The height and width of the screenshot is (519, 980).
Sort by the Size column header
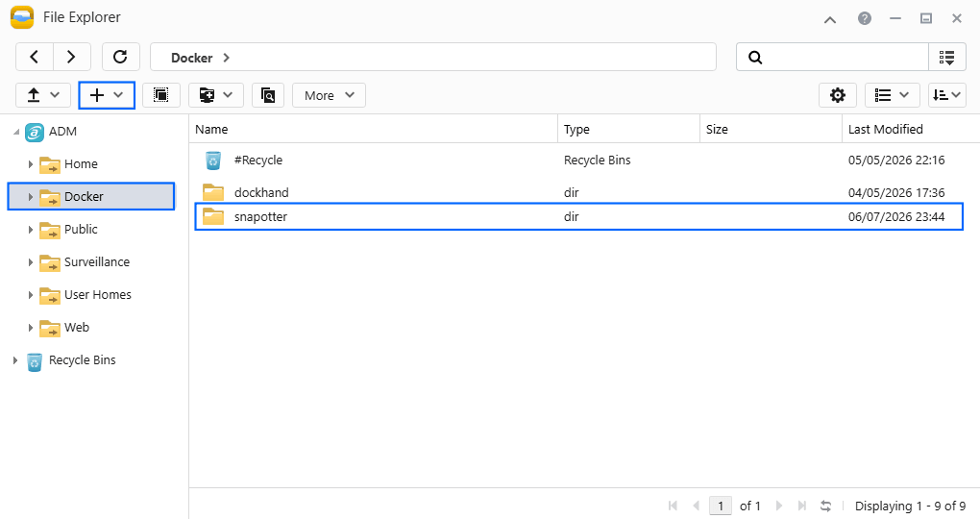click(771, 130)
